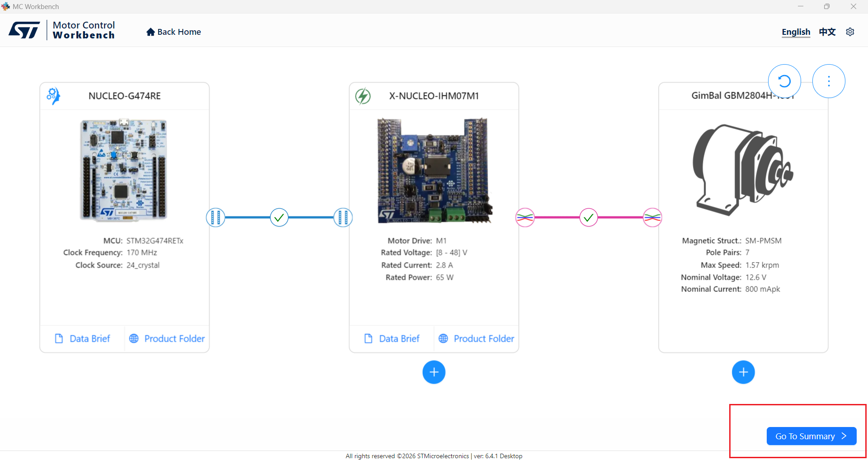Open Product Folder for NUCLEO-G474RE

167,338
